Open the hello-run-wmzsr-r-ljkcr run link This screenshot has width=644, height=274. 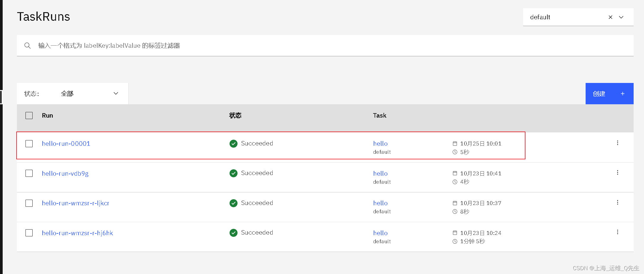tap(76, 203)
